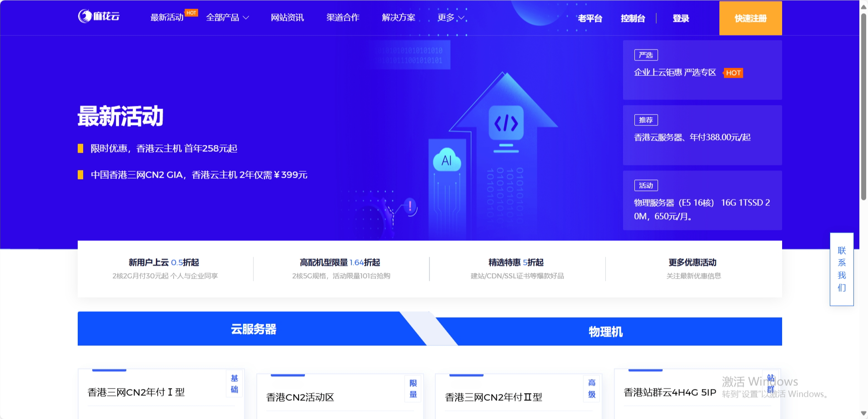868x419 pixels.
Task: Open the 联系我们 floating side panel
Action: pyautogui.click(x=842, y=269)
